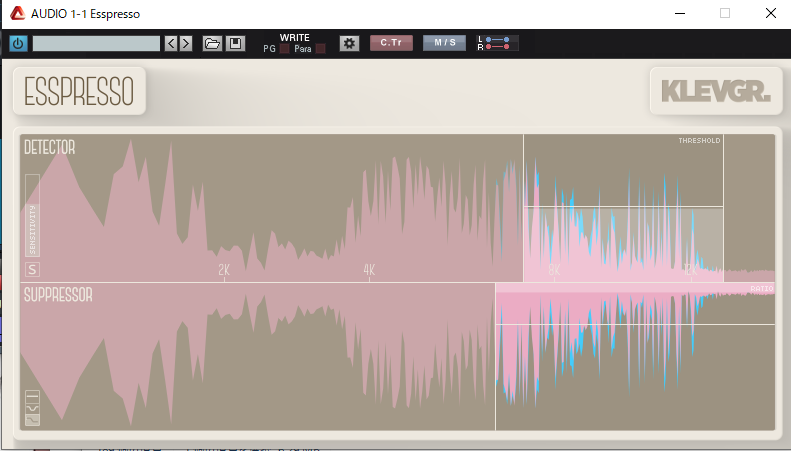Click the 4K frequency marker
Image resolution: width=791 pixels, height=451 pixels.
tap(369, 270)
